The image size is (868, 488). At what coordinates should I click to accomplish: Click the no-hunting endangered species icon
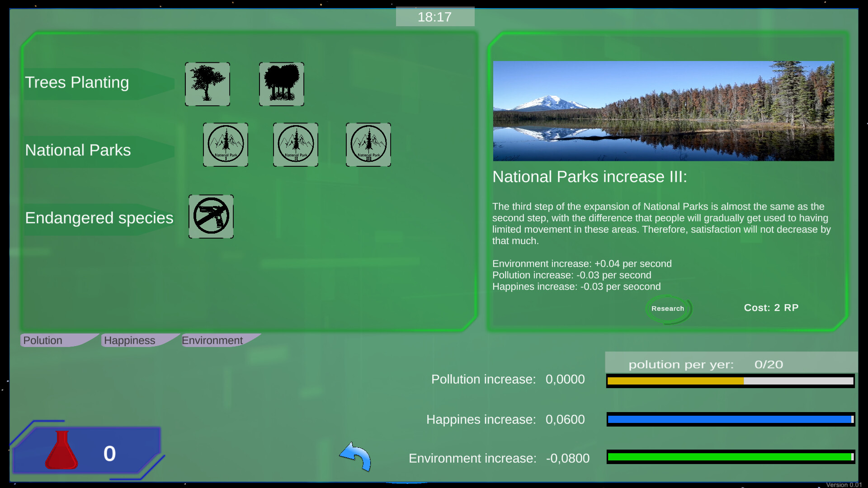point(211,216)
